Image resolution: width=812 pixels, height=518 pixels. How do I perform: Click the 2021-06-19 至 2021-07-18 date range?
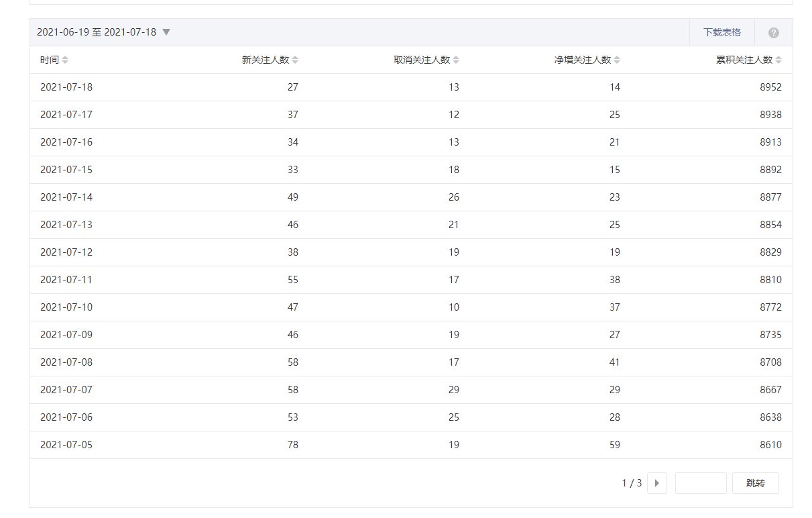tap(97, 32)
